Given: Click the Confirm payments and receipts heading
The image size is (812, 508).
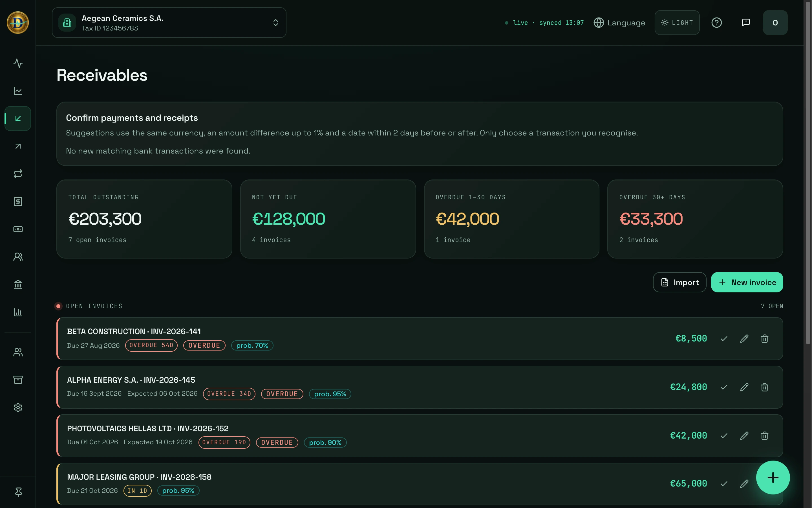Looking at the screenshot, I should tap(132, 118).
